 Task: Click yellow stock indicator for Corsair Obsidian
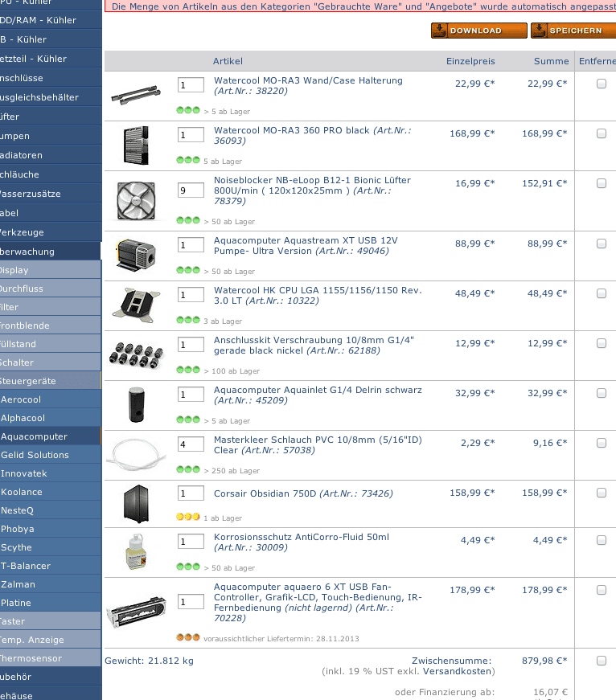tap(188, 517)
